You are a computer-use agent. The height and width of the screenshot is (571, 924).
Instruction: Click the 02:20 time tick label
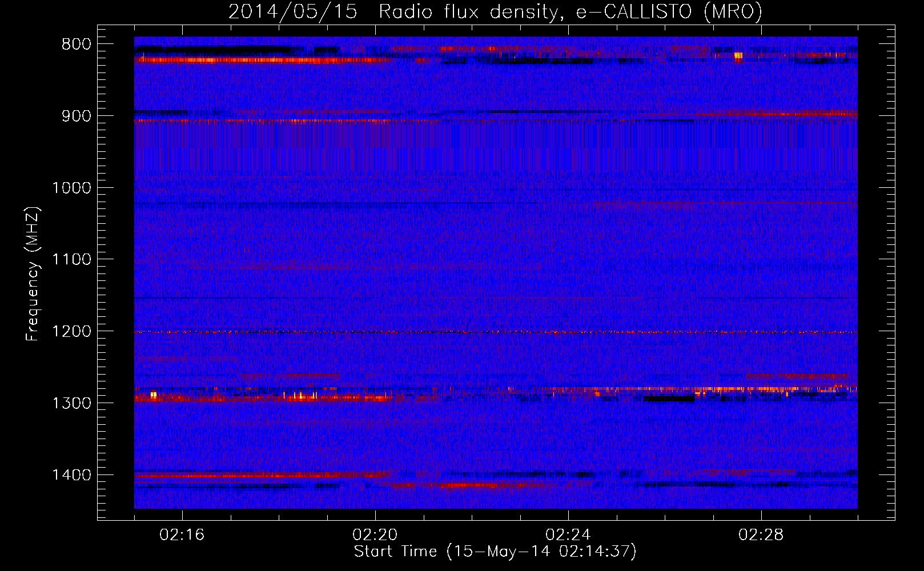click(375, 535)
